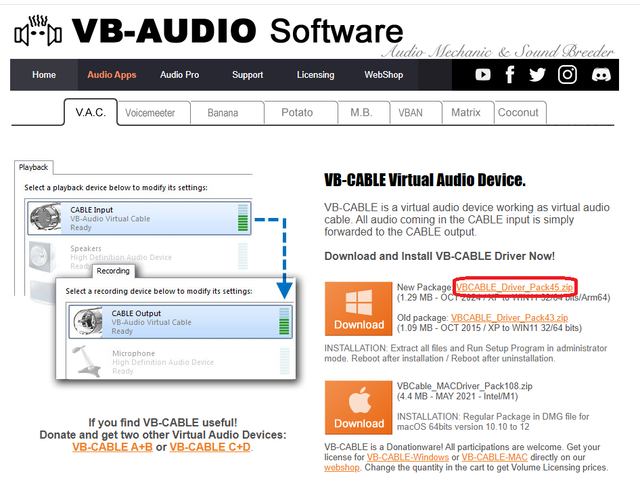Follow the VB-CABLE-Windows license link

tap(408, 457)
